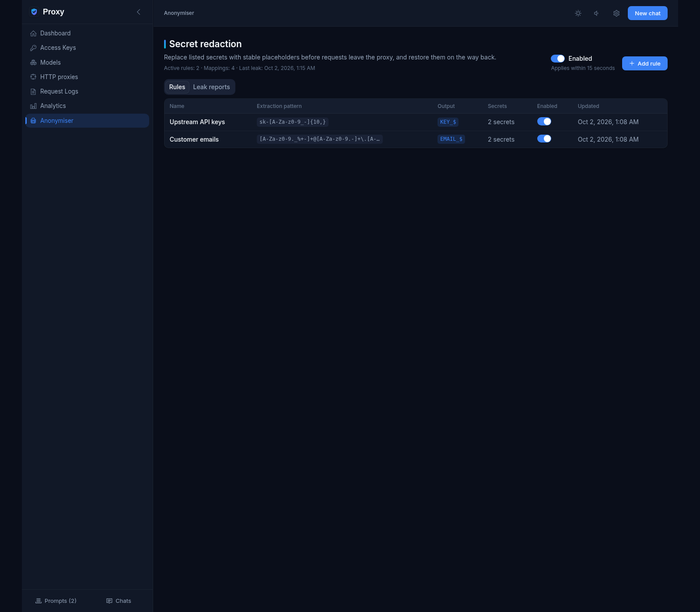700x612 pixels.
Task: Open the Analytics page
Action: click(x=87, y=106)
